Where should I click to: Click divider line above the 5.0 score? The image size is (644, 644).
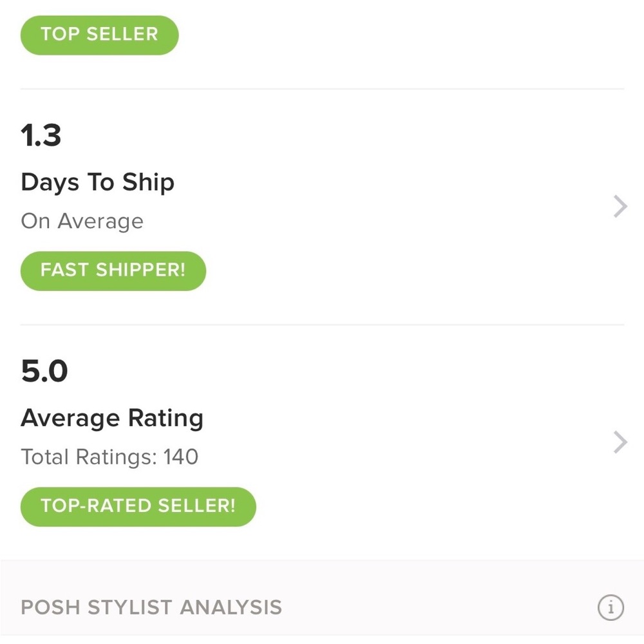click(x=322, y=325)
